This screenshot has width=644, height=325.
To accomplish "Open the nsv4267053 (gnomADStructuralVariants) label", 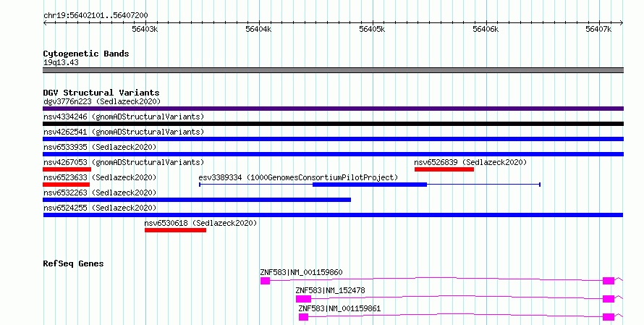I will (x=124, y=162).
